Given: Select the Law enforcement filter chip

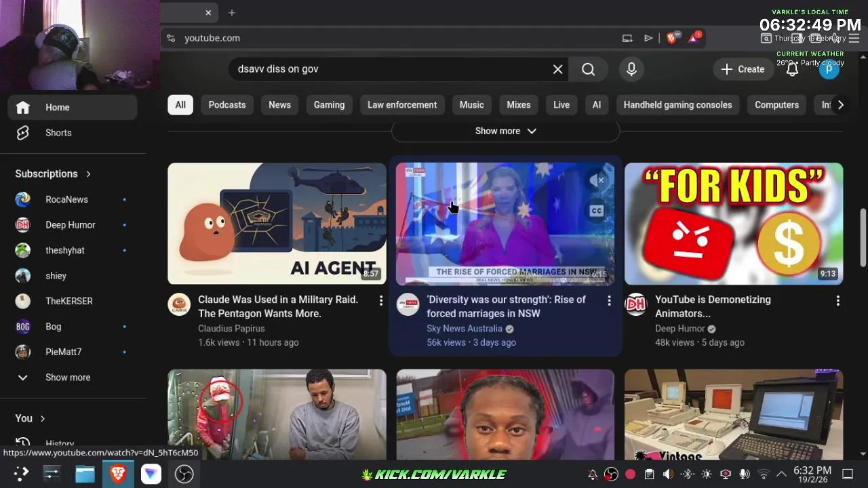Looking at the screenshot, I should 402,105.
